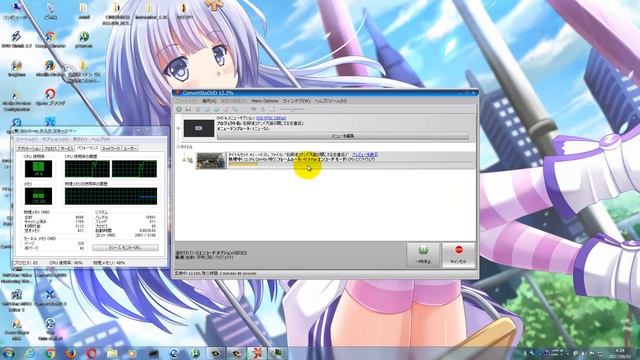Viewport: 640px width, 360px height.
Task: Click the physical memory history graph
Action: point(111,196)
